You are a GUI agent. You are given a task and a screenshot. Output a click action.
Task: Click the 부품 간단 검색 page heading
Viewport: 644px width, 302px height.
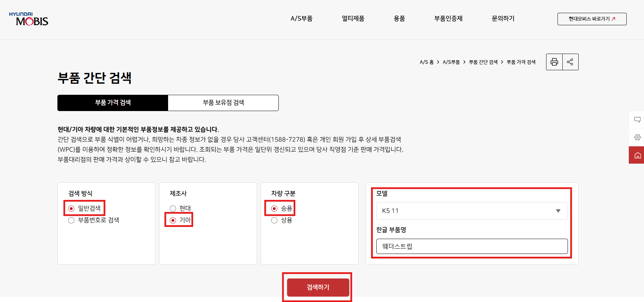[94, 78]
